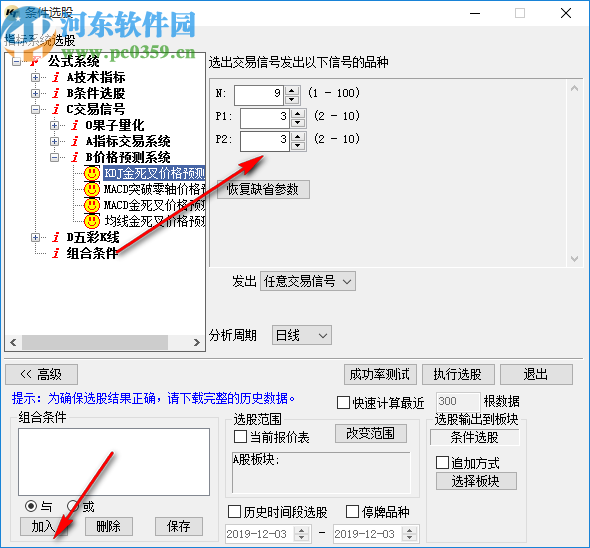Click the smiley icon beside 均线金死叉价格预测
Screen dimensions: 590x548
click(x=91, y=221)
